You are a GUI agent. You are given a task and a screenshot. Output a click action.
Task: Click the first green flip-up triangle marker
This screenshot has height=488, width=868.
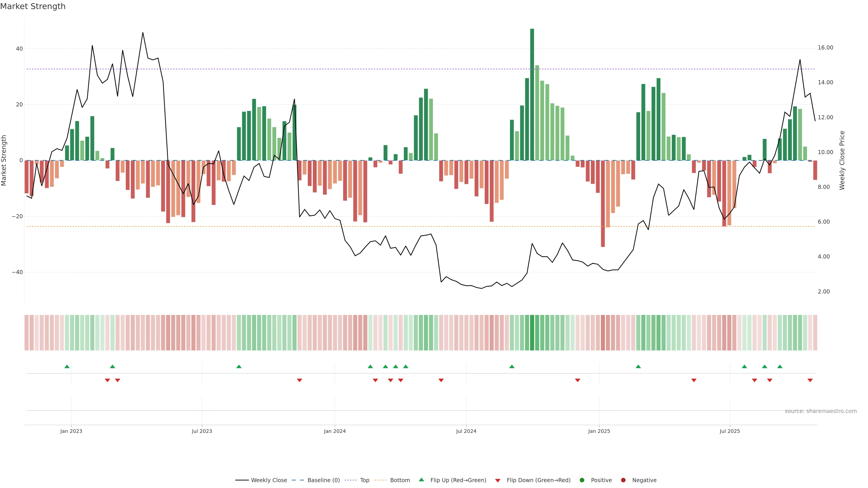pyautogui.click(x=67, y=366)
